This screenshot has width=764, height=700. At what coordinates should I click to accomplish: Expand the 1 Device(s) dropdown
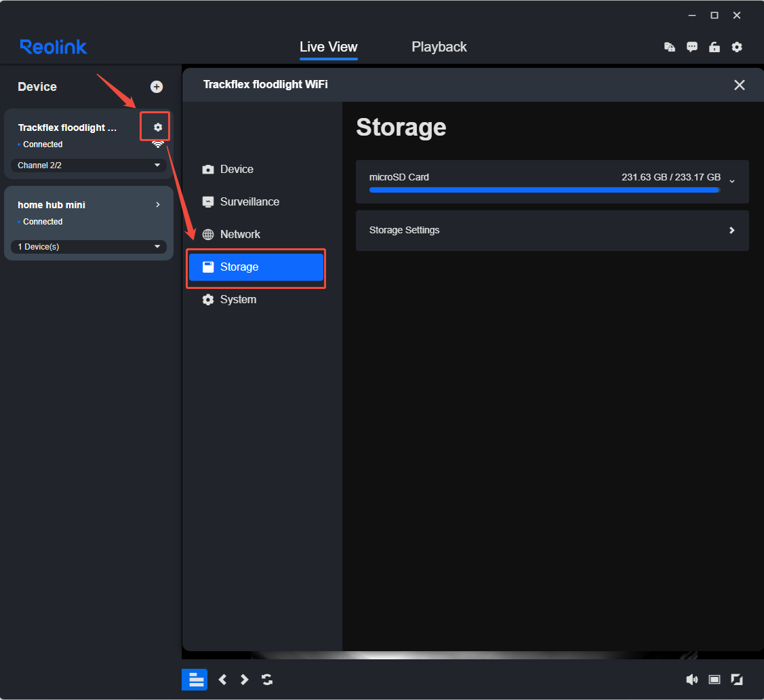89,247
